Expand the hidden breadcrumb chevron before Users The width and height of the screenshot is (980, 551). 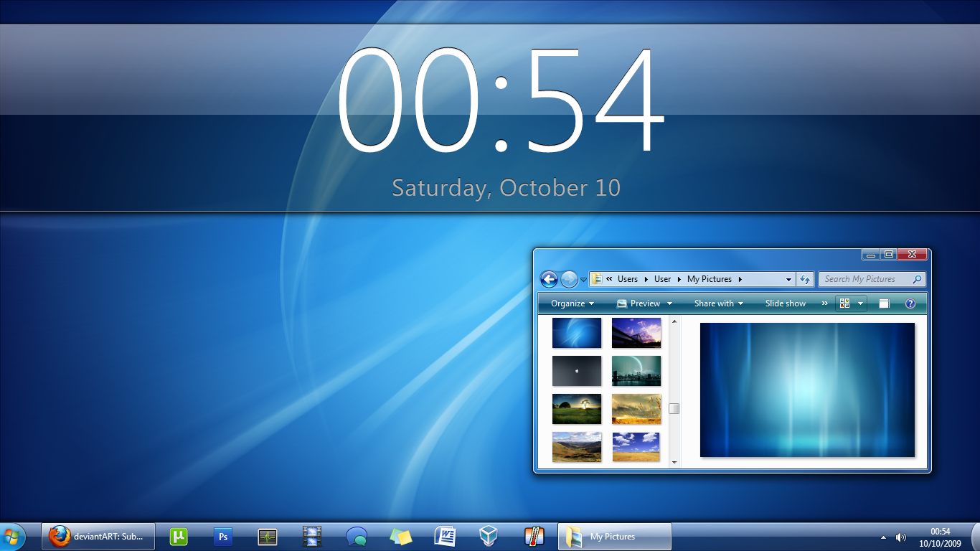click(609, 279)
